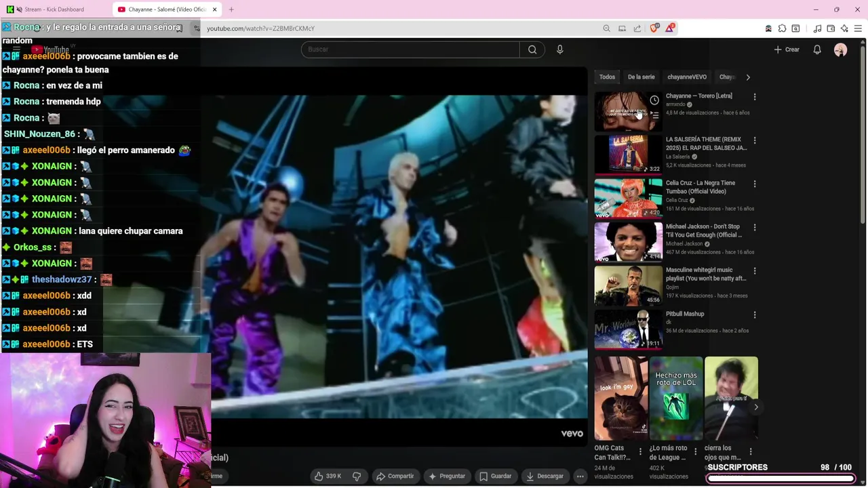Open options menu for Pitbull Mashup
868x488 pixels.
(755, 314)
